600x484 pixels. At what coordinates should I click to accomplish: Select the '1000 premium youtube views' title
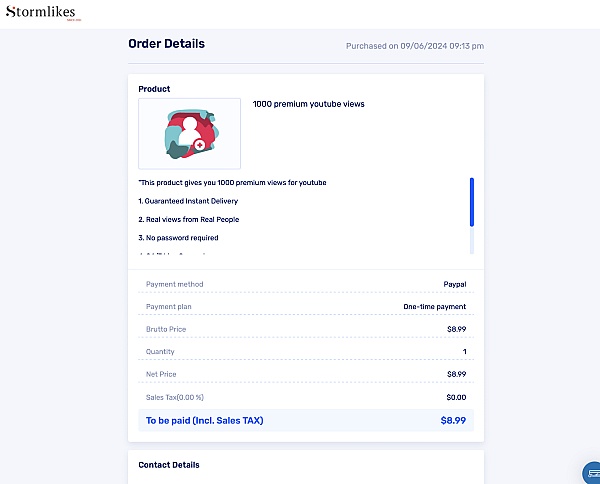(x=308, y=104)
